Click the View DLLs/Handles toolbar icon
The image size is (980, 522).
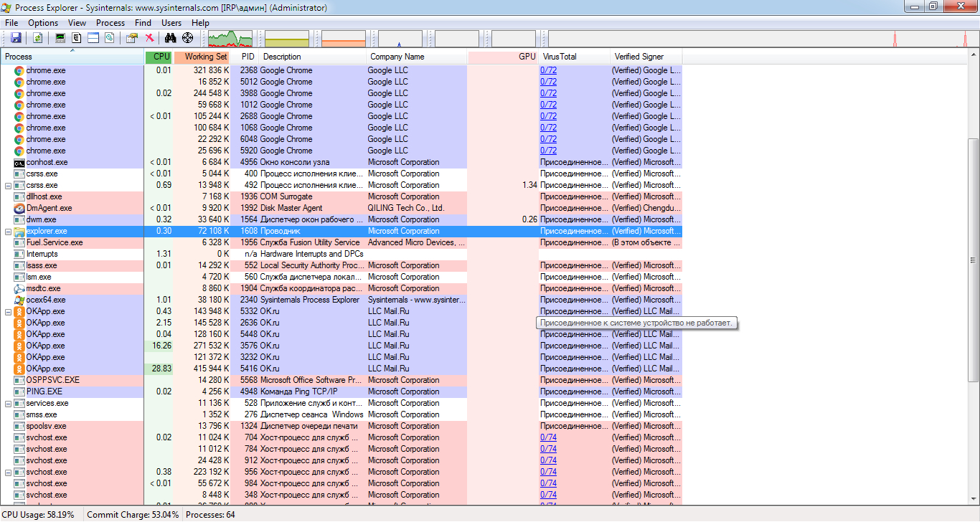tap(110, 38)
